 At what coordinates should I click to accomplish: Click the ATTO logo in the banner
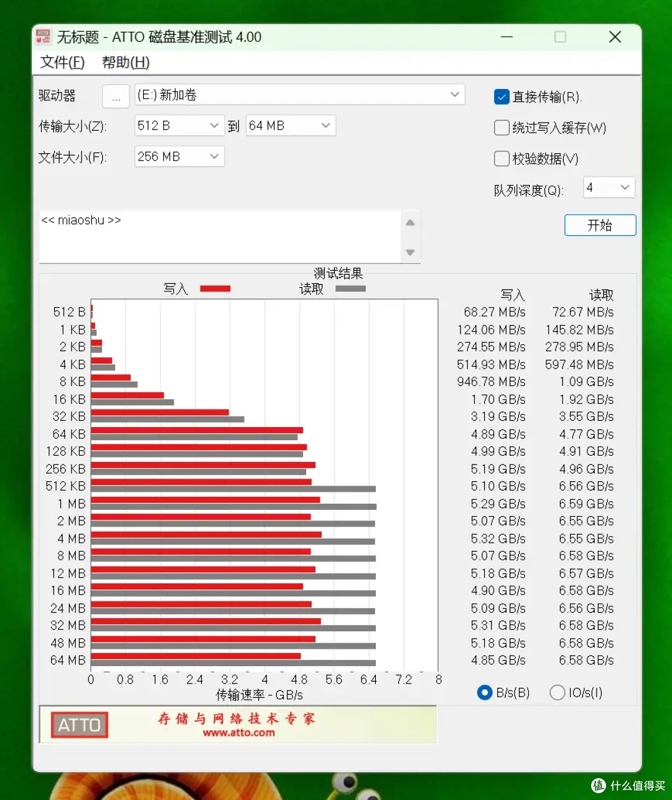(79, 725)
